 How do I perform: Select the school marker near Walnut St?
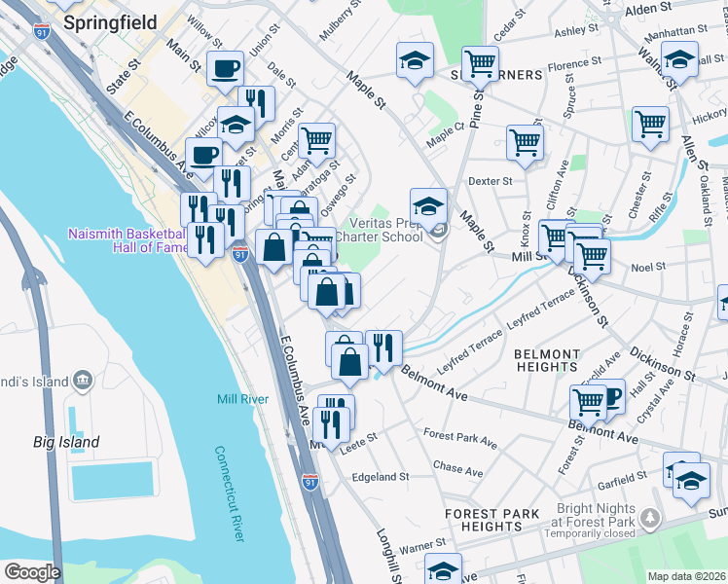679,60
